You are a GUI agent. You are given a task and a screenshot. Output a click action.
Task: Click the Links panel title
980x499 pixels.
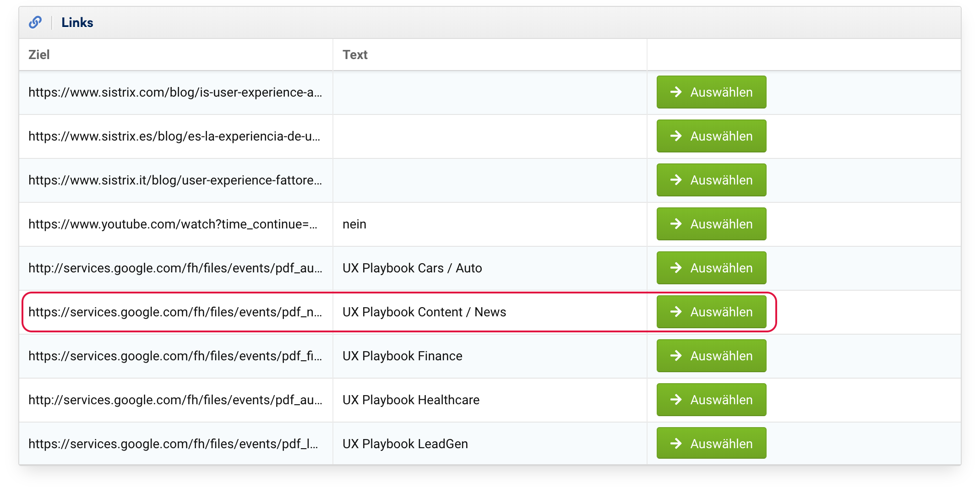pos(77,22)
